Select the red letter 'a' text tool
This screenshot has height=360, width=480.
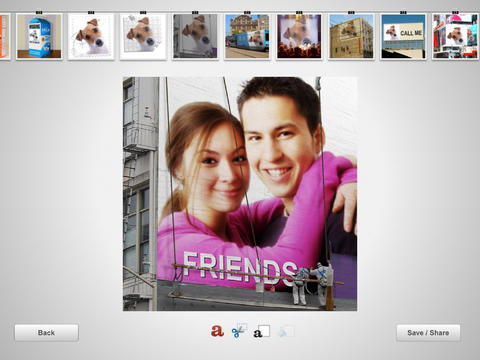217,331
